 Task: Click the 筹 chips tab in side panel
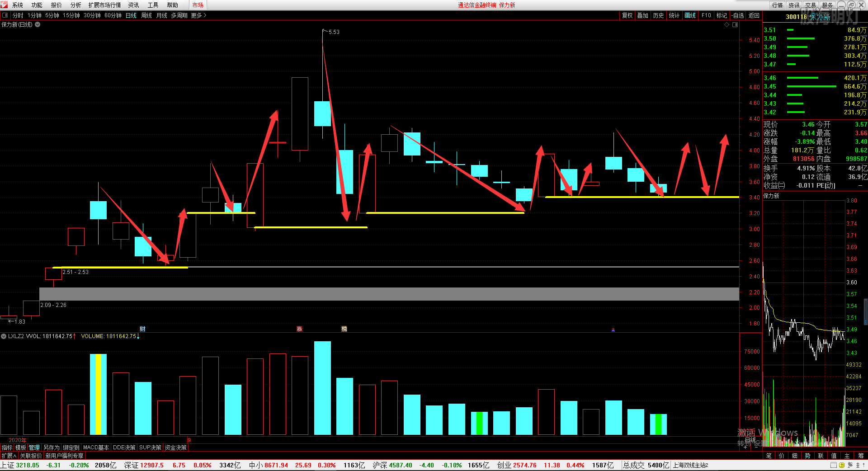coord(861,456)
